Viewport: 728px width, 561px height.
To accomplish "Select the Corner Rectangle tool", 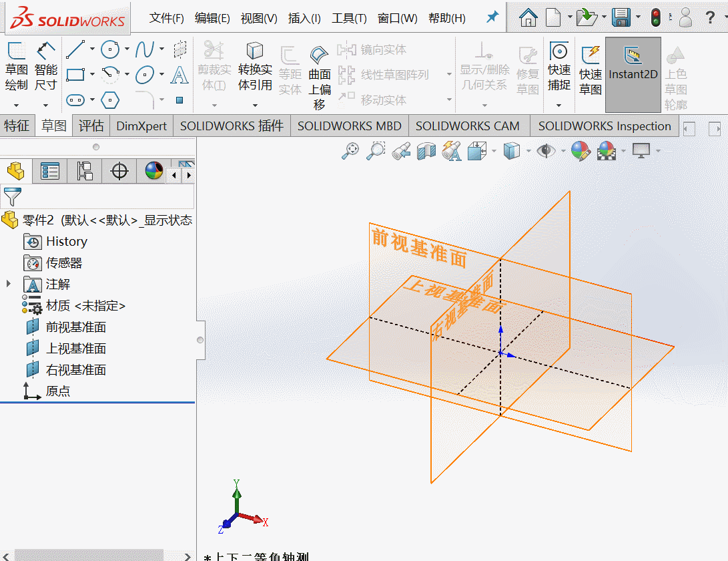I will 75,74.
